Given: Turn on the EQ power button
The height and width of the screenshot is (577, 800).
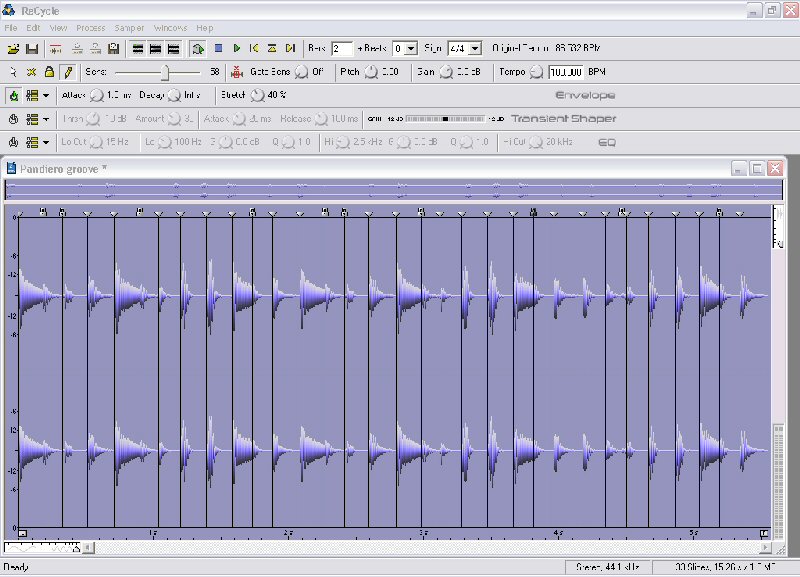Looking at the screenshot, I should 14,142.
